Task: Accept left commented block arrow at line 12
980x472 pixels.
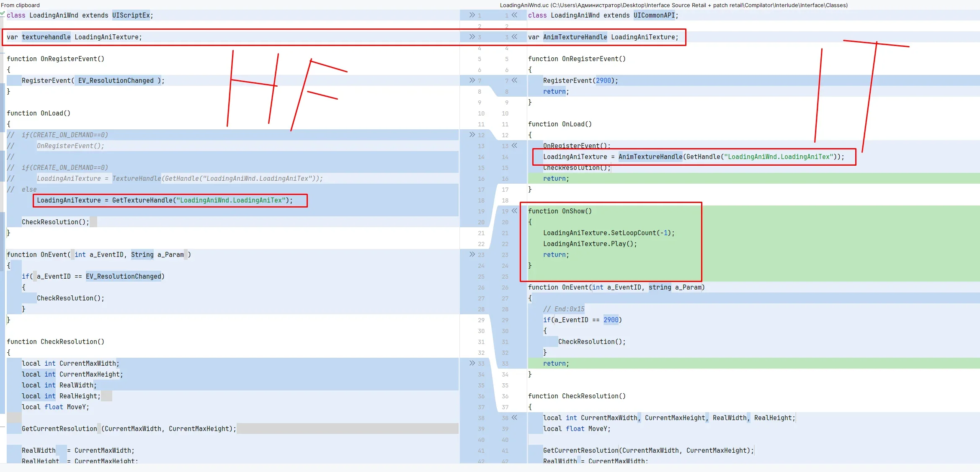Action: (x=472, y=135)
